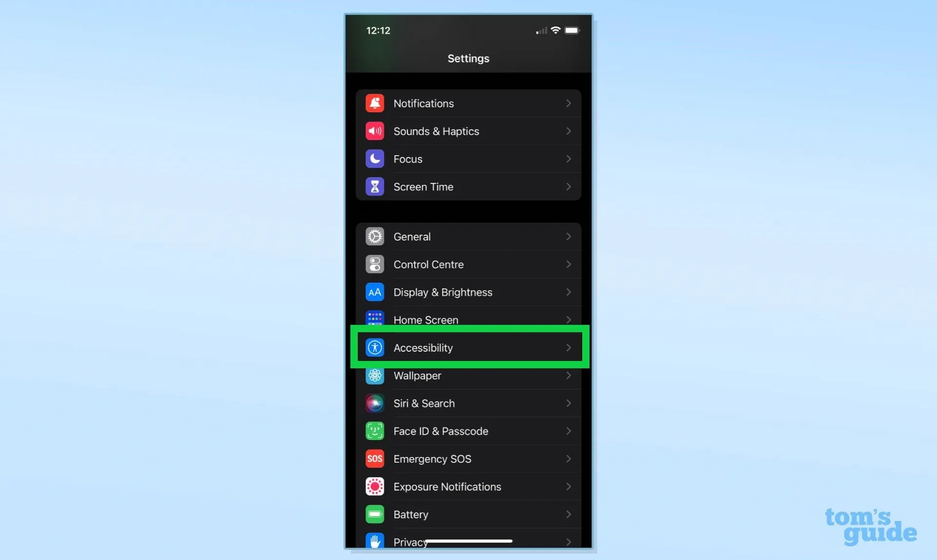
Task: Tap the purple Focus moon icon
Action: [374, 159]
